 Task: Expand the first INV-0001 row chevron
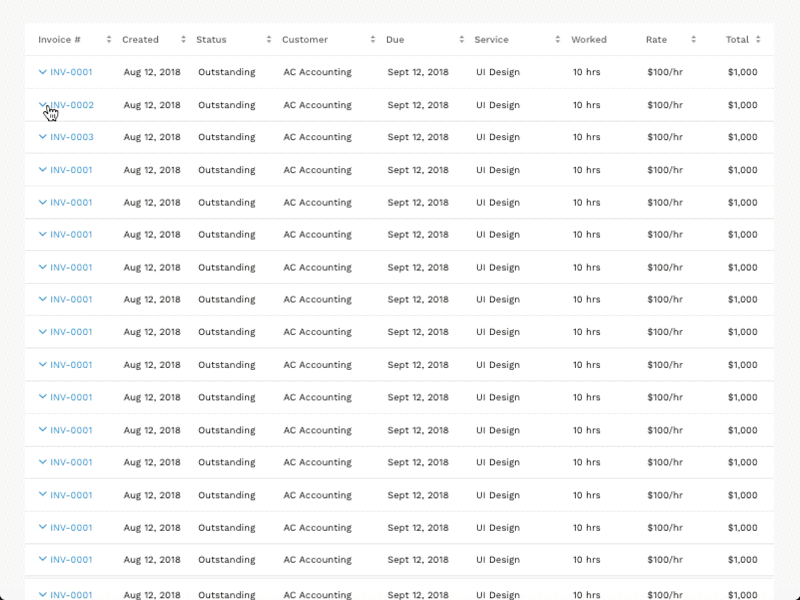coord(43,72)
